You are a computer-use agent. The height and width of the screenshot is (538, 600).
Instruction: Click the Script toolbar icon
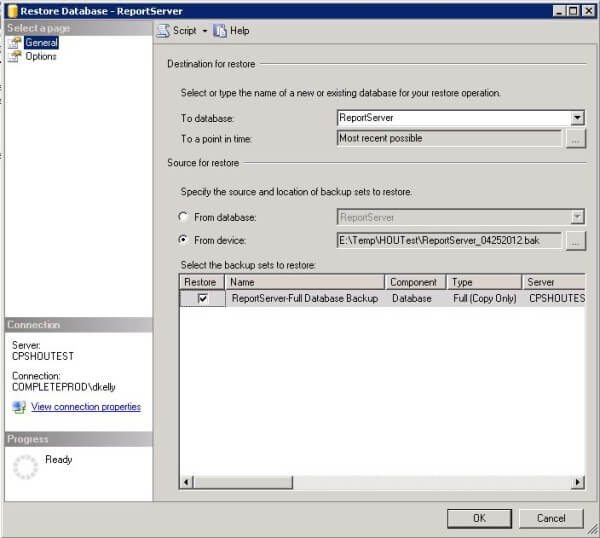click(x=163, y=31)
